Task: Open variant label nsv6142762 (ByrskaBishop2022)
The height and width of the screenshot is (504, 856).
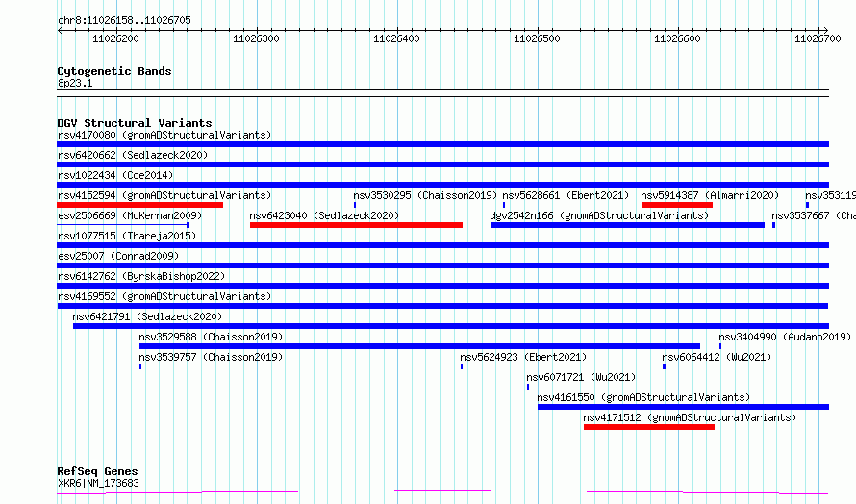Action: pos(141,276)
